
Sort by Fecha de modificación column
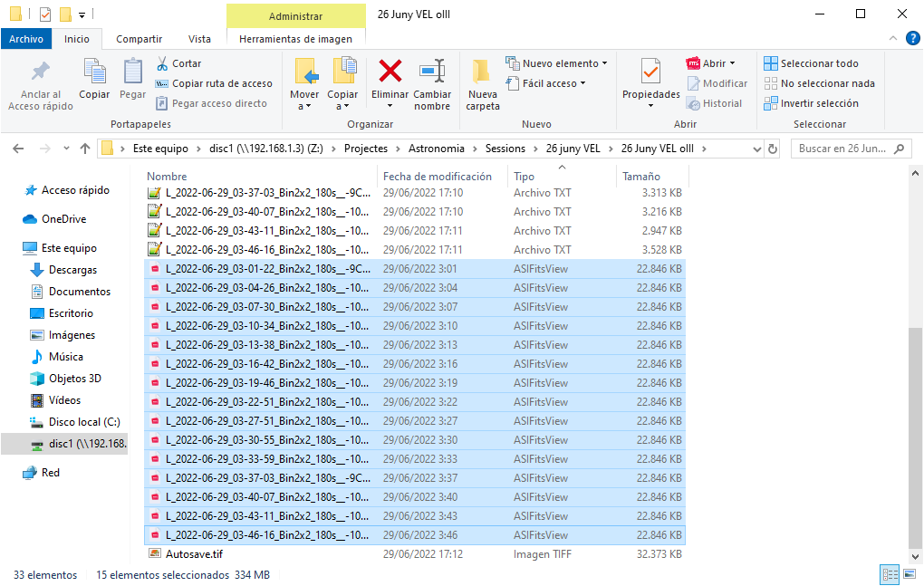pyautogui.click(x=438, y=176)
